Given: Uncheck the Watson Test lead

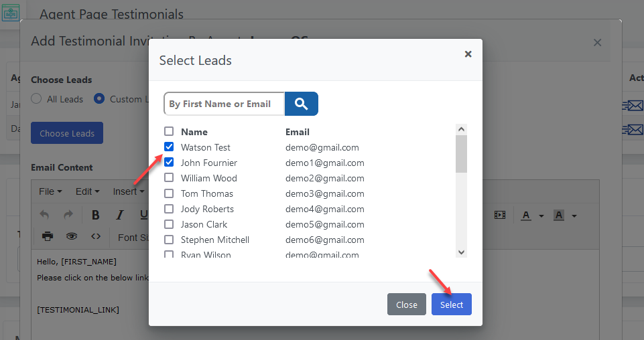Looking at the screenshot, I should 169,147.
